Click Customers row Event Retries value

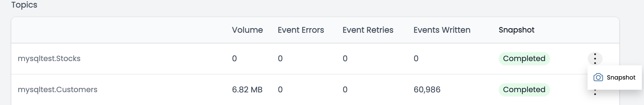point(345,89)
